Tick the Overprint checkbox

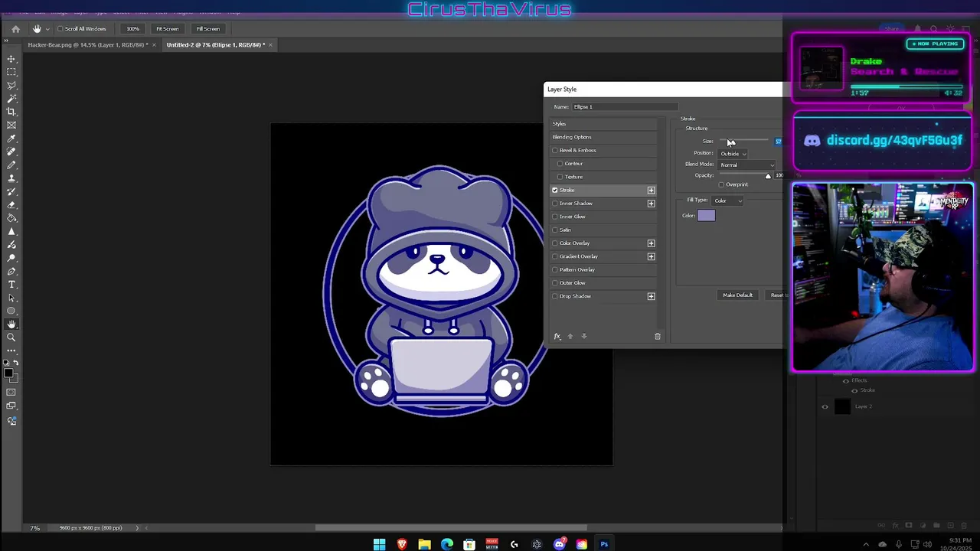point(721,184)
